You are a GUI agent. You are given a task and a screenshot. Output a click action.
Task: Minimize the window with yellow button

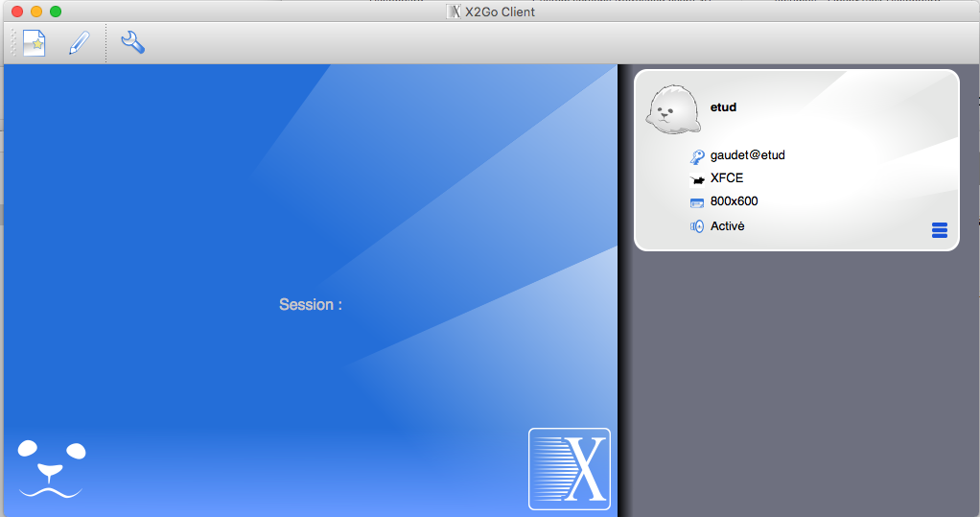click(36, 12)
